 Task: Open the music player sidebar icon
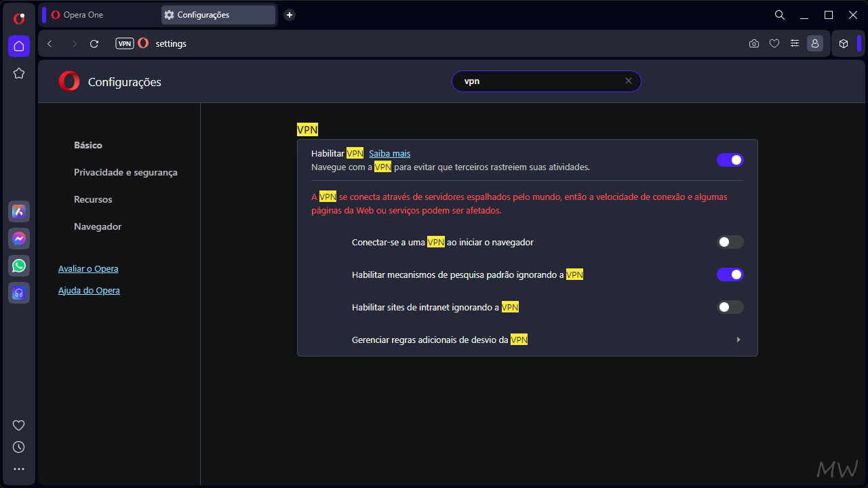[19, 293]
